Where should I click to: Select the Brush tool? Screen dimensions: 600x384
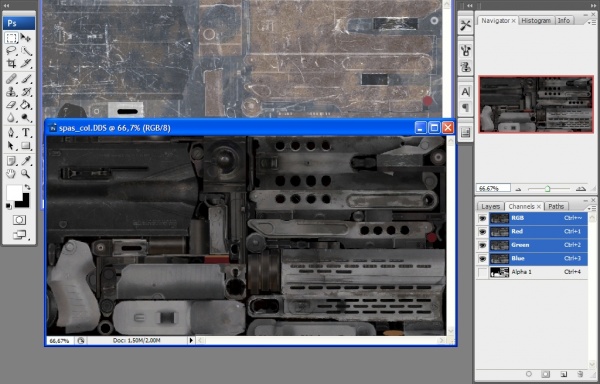[26, 79]
